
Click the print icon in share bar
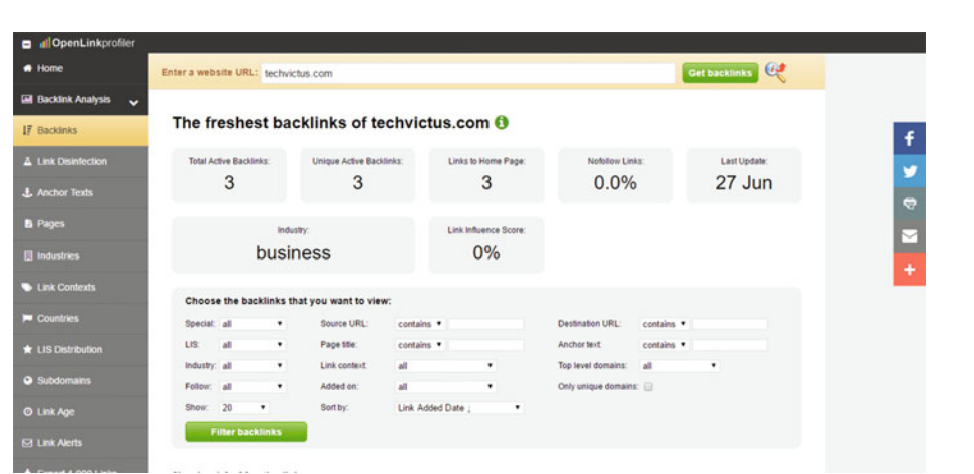click(909, 204)
